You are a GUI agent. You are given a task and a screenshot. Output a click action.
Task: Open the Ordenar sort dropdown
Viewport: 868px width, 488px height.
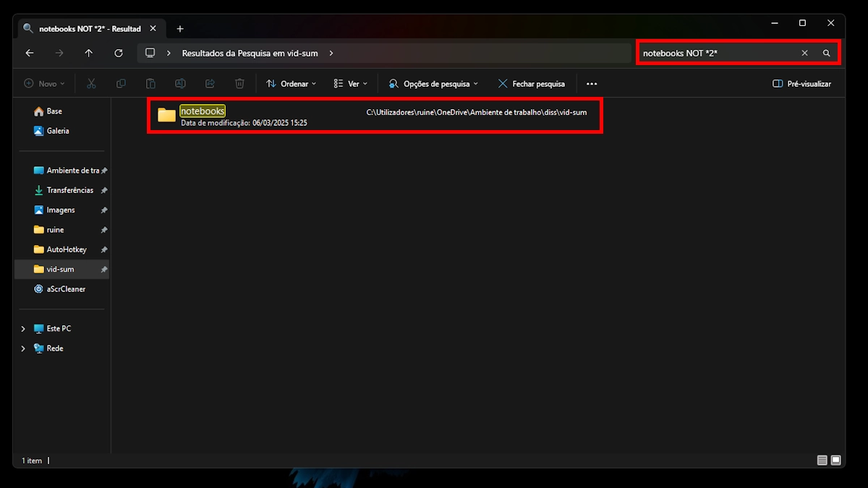(291, 84)
